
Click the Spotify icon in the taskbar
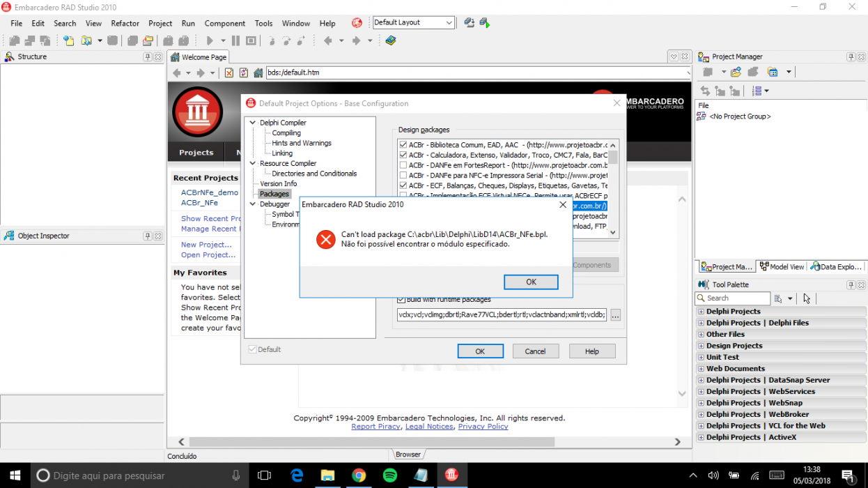point(389,475)
